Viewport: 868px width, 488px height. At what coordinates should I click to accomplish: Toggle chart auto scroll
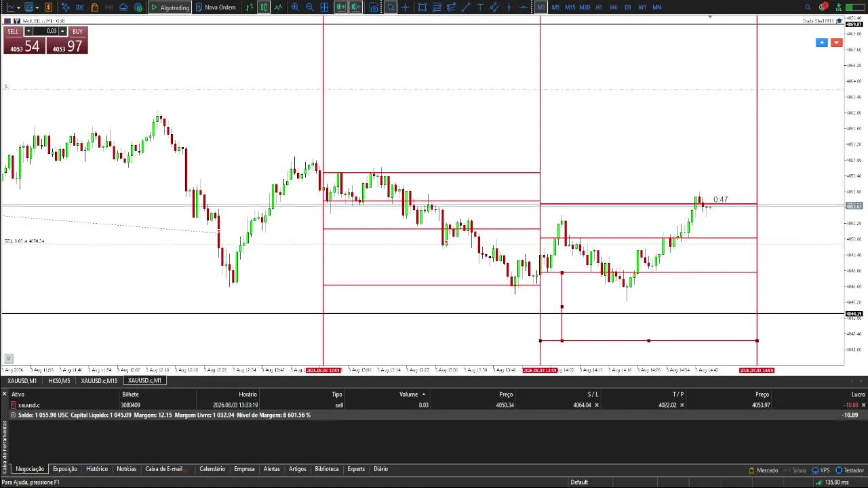pyautogui.click(x=340, y=7)
